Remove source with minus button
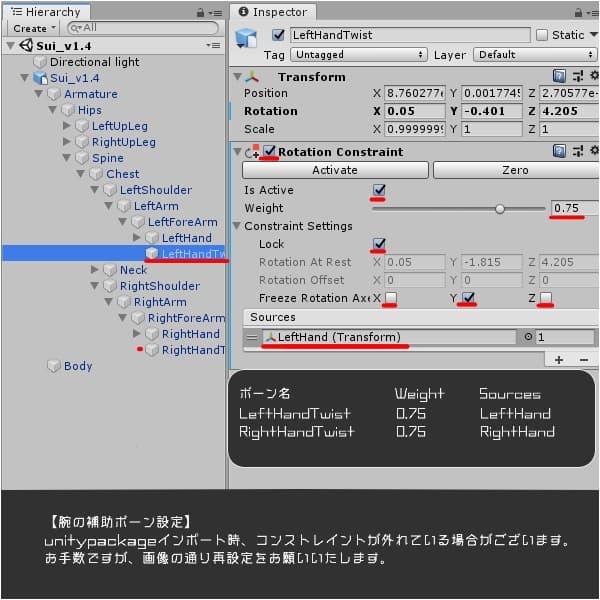600x600 pixels. (584, 360)
